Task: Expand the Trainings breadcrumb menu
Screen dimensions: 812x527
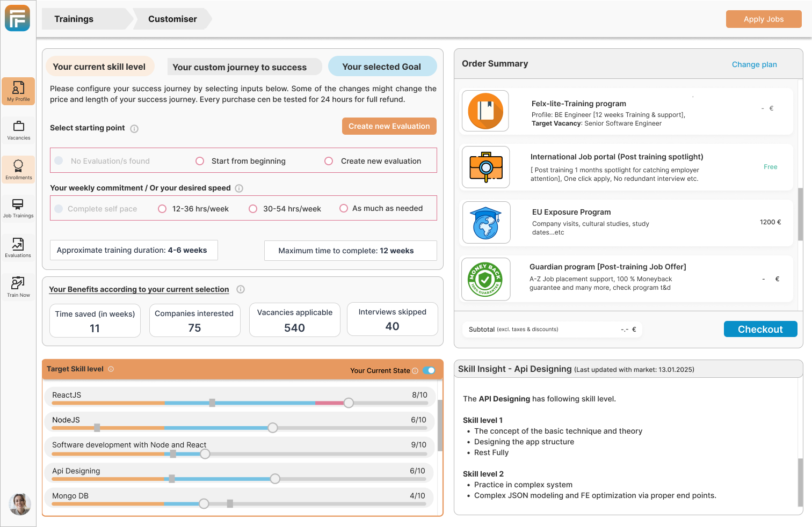Action: coord(74,19)
